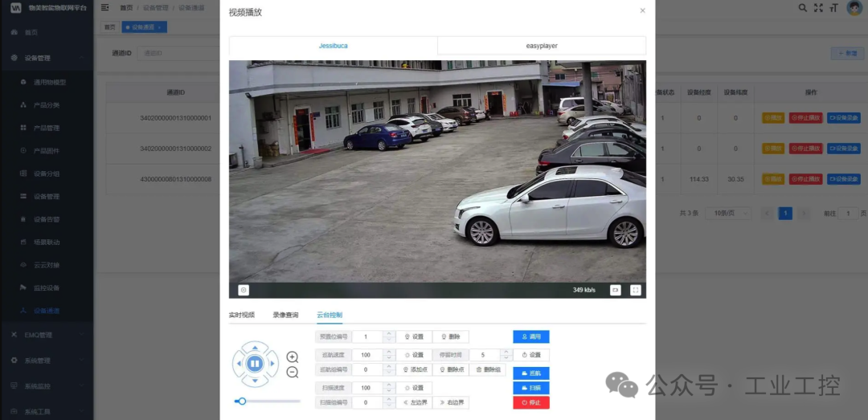868x420 pixels.
Task: Expand the 系统监控 sidebar menu
Action: coord(47,385)
